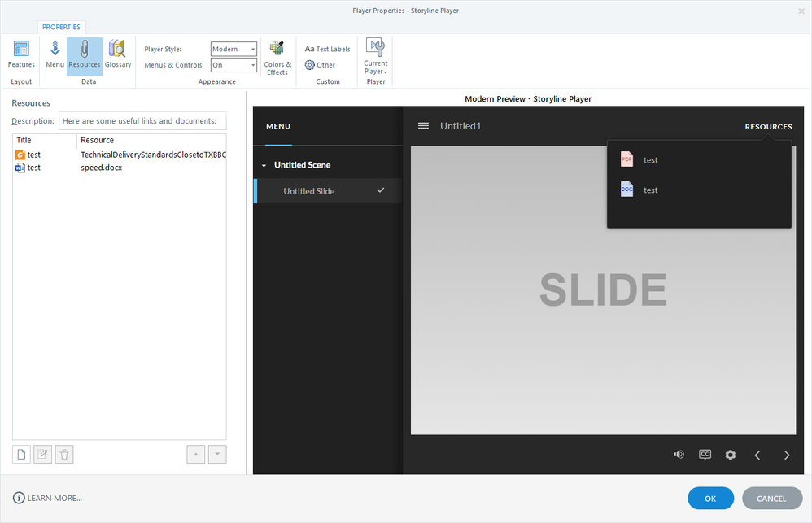The image size is (812, 523).
Task: Select the Untitled Scene heading
Action: click(x=303, y=164)
